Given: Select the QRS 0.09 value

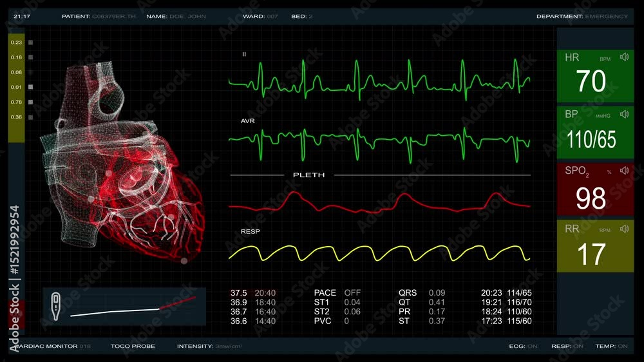Looking at the screenshot, I should tap(422, 293).
